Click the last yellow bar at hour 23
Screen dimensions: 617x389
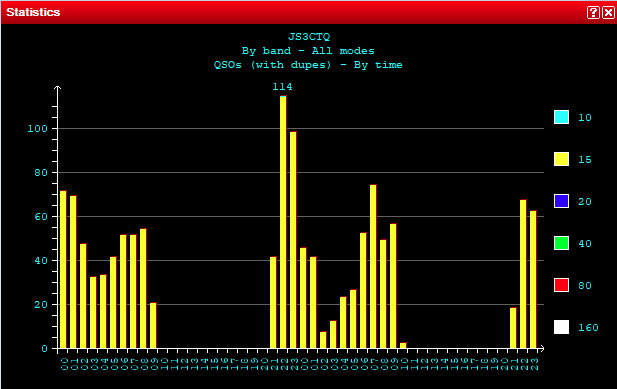coord(533,280)
